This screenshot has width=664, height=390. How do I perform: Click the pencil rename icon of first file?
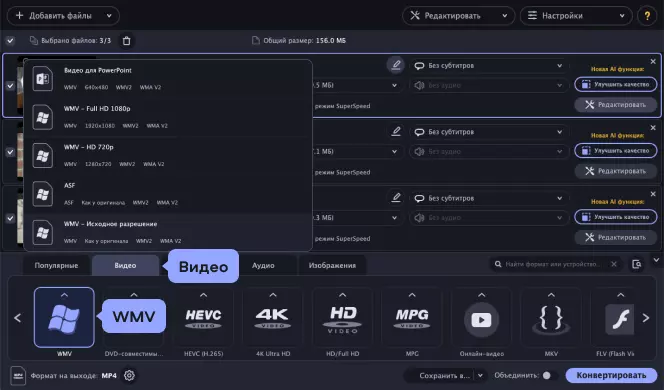click(x=396, y=65)
